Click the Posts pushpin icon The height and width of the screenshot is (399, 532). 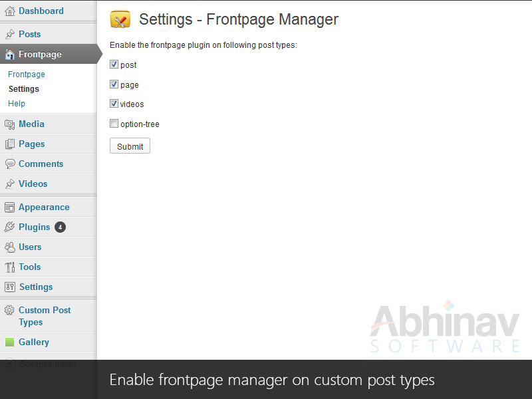pyautogui.click(x=10, y=35)
